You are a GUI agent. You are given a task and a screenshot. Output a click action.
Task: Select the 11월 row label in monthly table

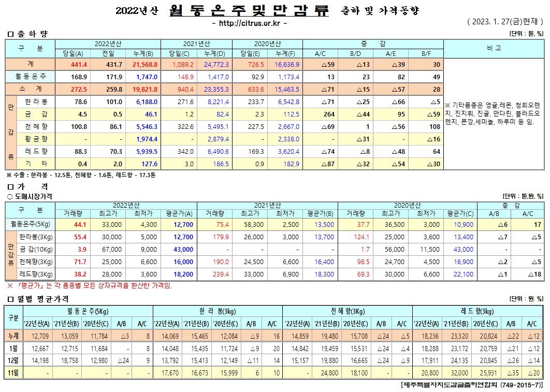(x=13, y=372)
